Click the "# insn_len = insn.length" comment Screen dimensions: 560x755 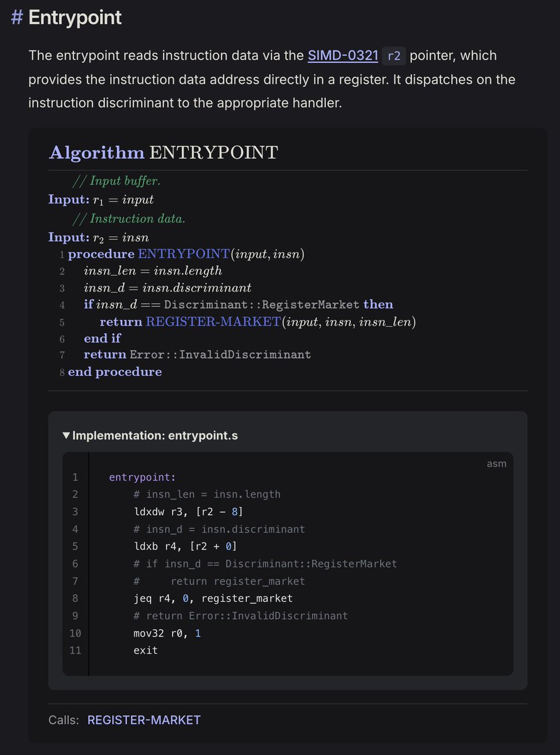(207, 494)
